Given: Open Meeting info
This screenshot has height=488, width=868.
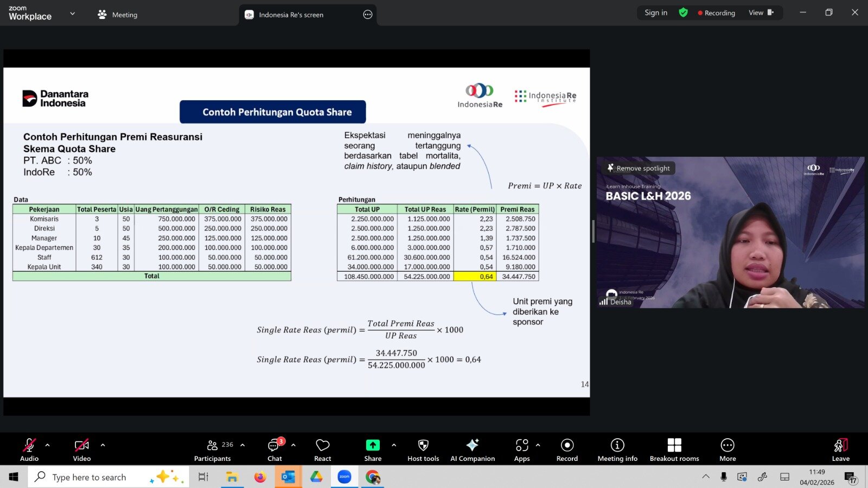Looking at the screenshot, I should coord(617,450).
